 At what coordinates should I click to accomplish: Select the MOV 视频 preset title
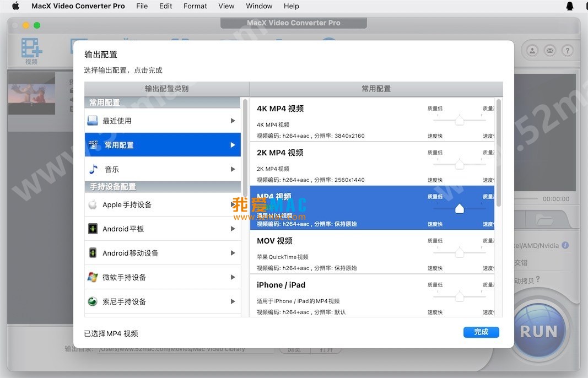tap(274, 241)
